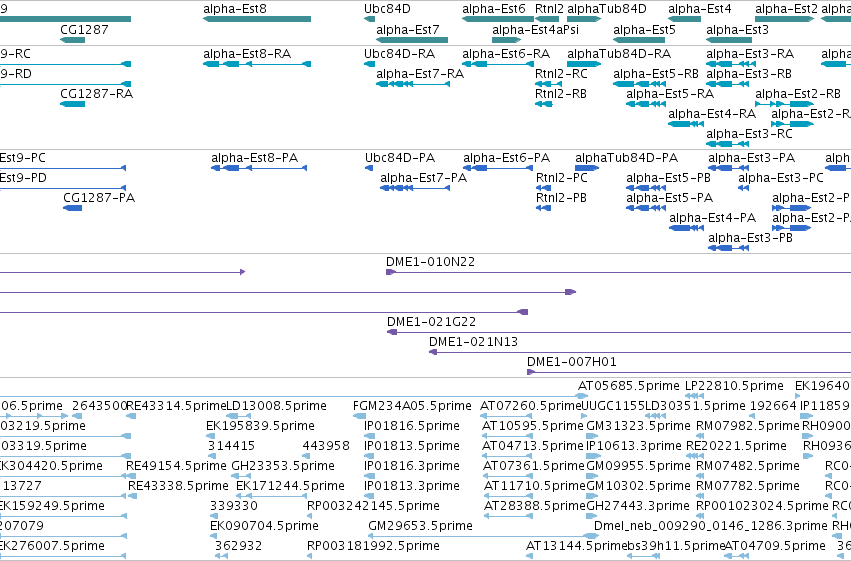Click EST GM31323.5prime
The width and height of the screenshot is (851, 561).
point(638,426)
